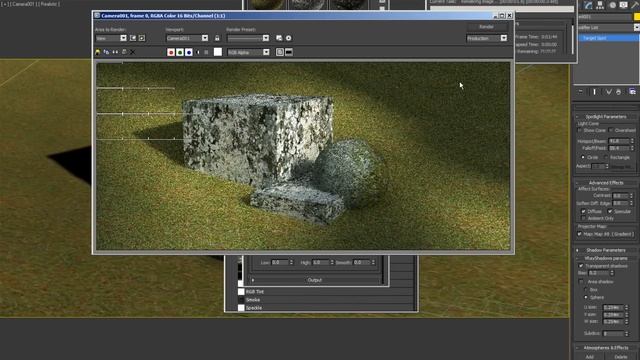Screen dimensions: 640x360
Task: Click the Make Unique icon
Action: pyautogui.click(x=609, y=92)
